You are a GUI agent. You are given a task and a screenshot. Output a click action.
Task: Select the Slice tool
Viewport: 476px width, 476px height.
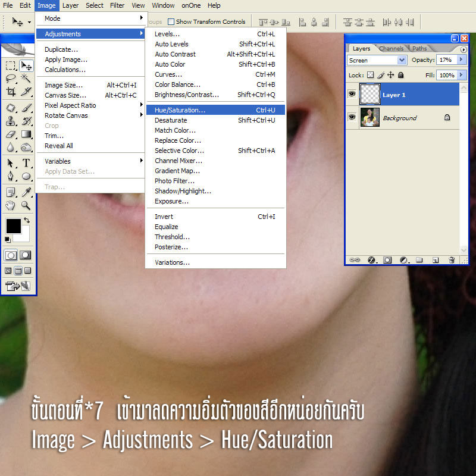coord(26,92)
